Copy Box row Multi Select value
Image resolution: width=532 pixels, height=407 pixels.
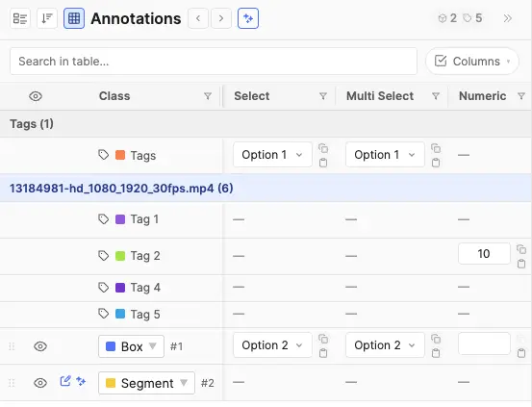click(436, 339)
